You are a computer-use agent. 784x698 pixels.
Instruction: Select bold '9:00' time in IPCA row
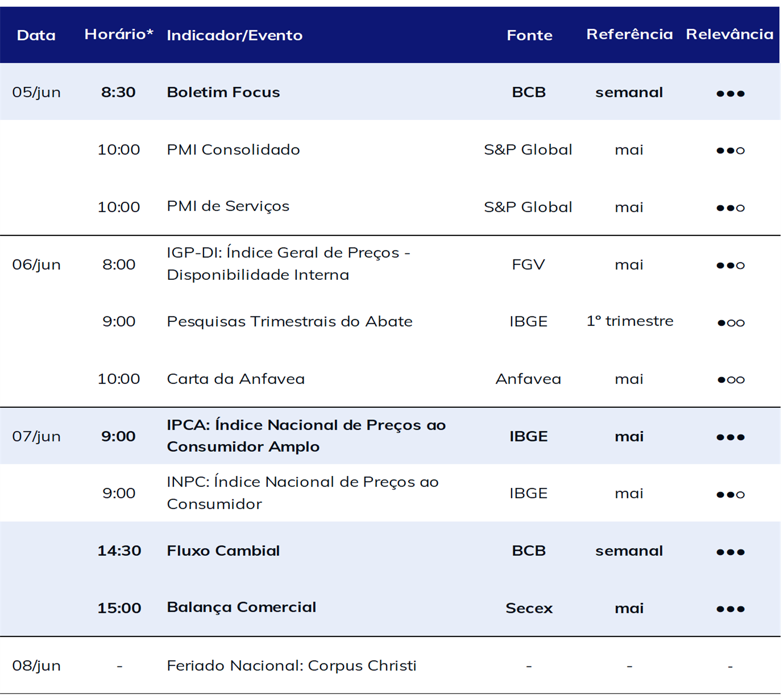click(x=118, y=436)
